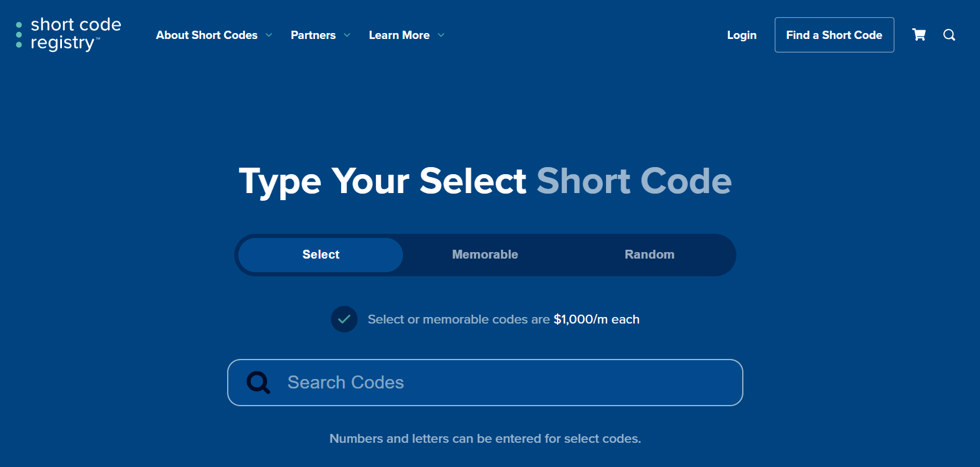Expand the Learn More dropdown chevron
Viewport: 980px width, 467px height.
(x=441, y=35)
